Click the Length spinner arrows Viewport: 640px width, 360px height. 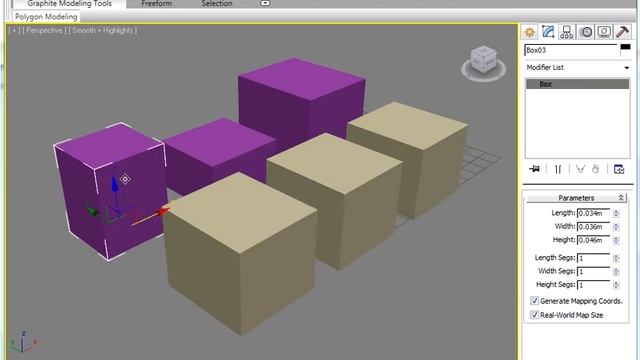(x=616, y=213)
